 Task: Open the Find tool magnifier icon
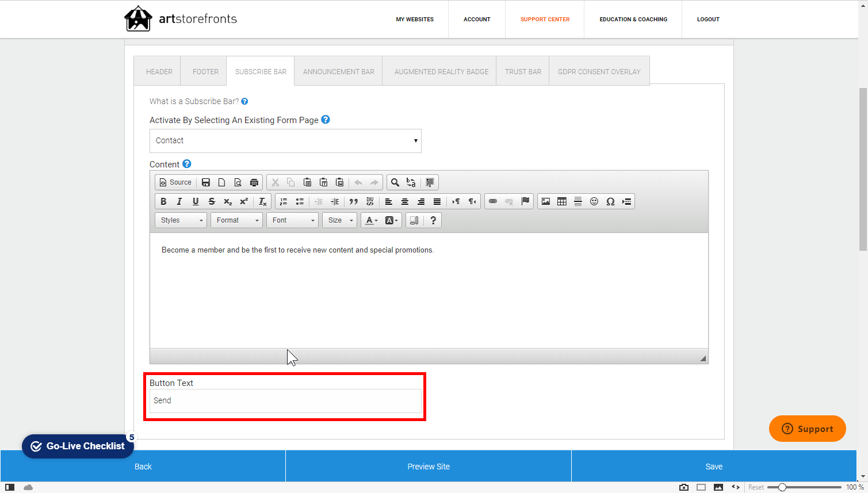395,182
